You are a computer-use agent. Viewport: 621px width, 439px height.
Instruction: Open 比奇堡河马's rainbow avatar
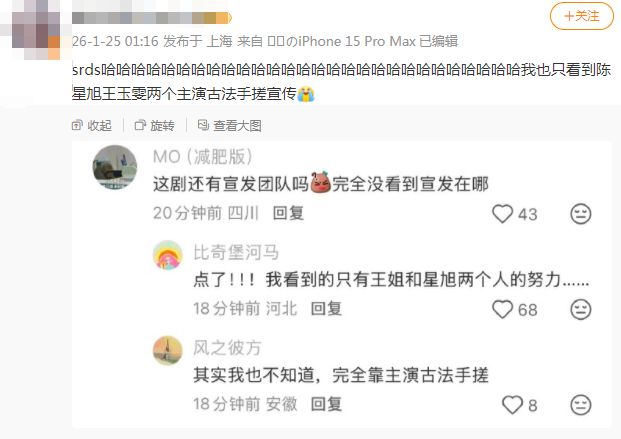point(168,255)
